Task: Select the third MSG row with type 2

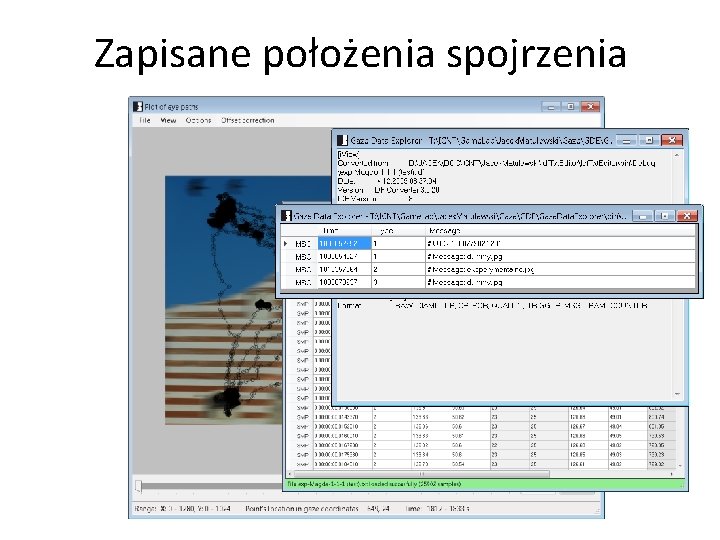Action: 489,269
